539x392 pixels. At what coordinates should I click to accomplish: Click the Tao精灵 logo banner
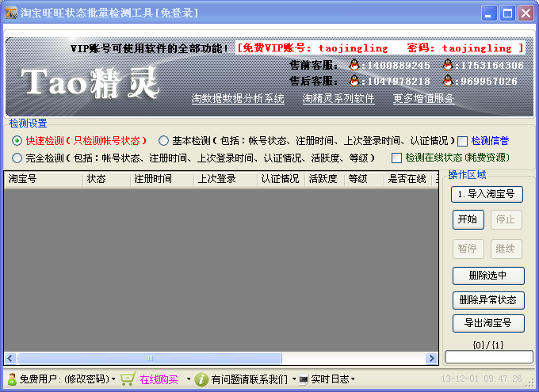point(90,82)
